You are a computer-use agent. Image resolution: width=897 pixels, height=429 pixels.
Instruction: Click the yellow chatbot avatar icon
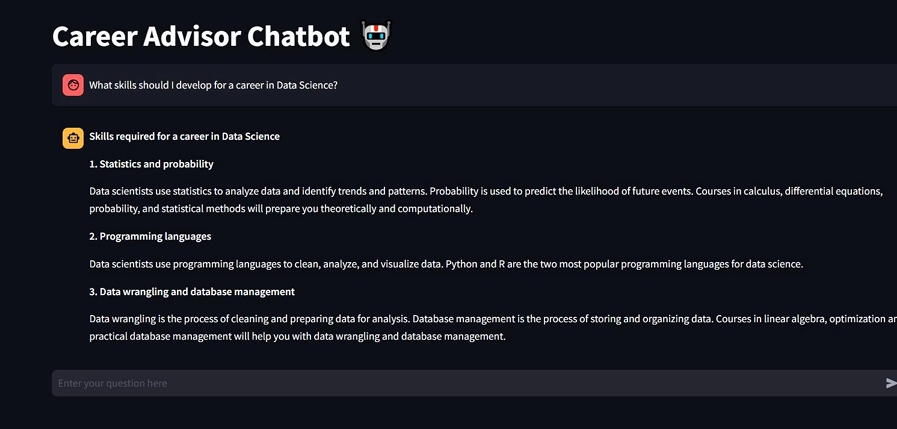tap(73, 138)
